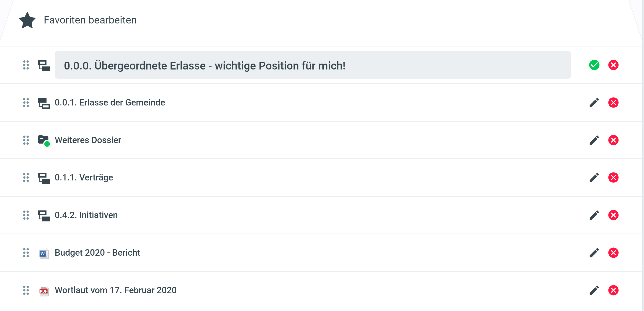Click the PDF icon beside Wortlaut entry
Screen dimensions: 644x311
pos(44,291)
